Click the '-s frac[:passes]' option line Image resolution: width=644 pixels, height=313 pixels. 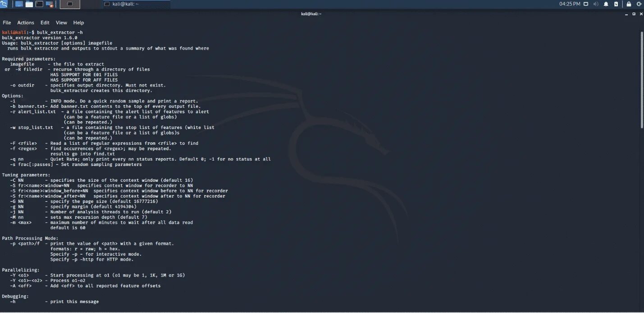[76, 165]
